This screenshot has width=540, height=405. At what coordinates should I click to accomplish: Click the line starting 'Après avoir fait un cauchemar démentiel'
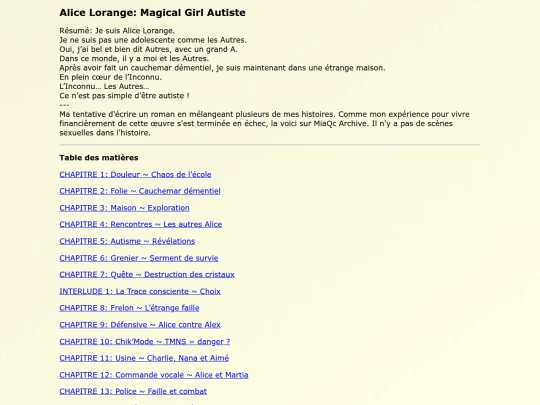(222, 68)
